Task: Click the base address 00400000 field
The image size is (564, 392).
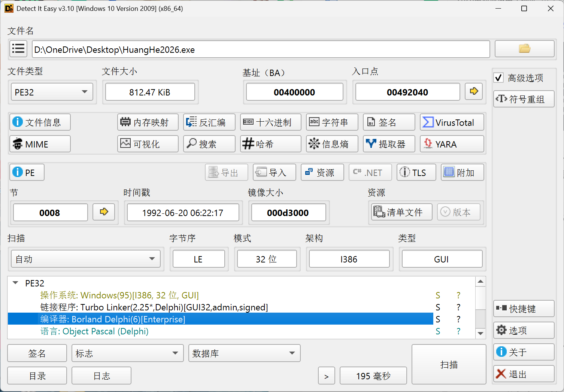Action: point(295,92)
